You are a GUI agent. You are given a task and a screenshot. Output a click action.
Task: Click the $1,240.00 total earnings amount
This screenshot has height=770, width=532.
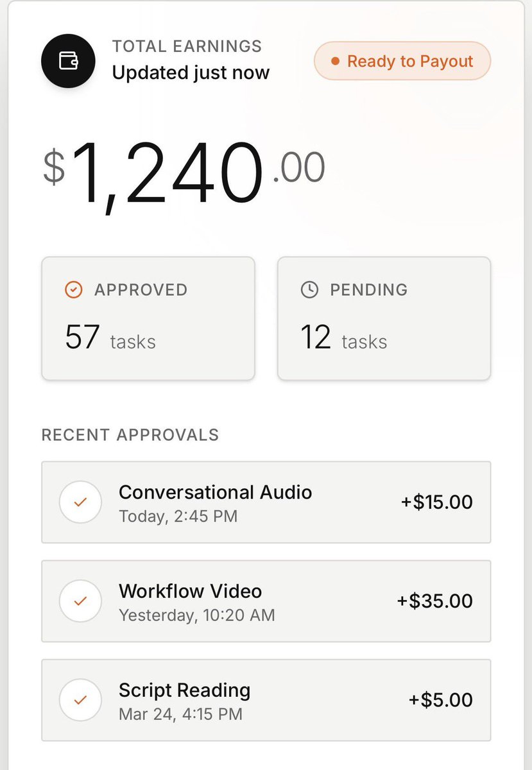point(184,173)
